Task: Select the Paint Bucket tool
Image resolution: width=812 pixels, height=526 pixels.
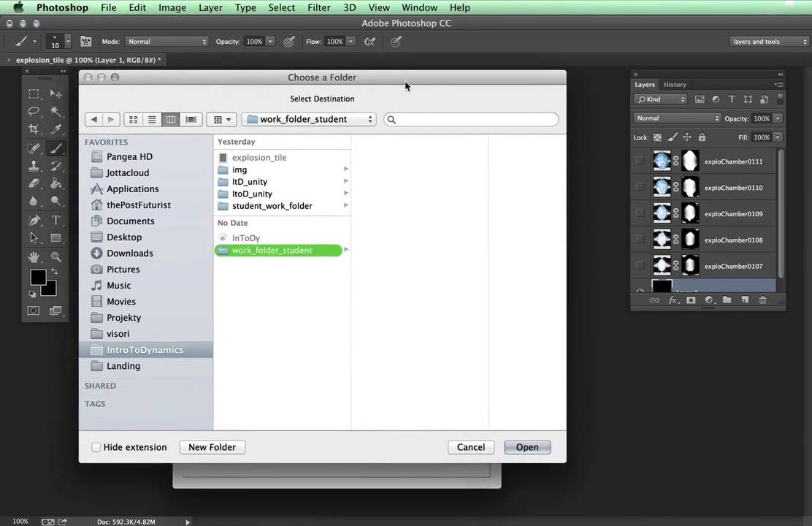Action: [56, 183]
